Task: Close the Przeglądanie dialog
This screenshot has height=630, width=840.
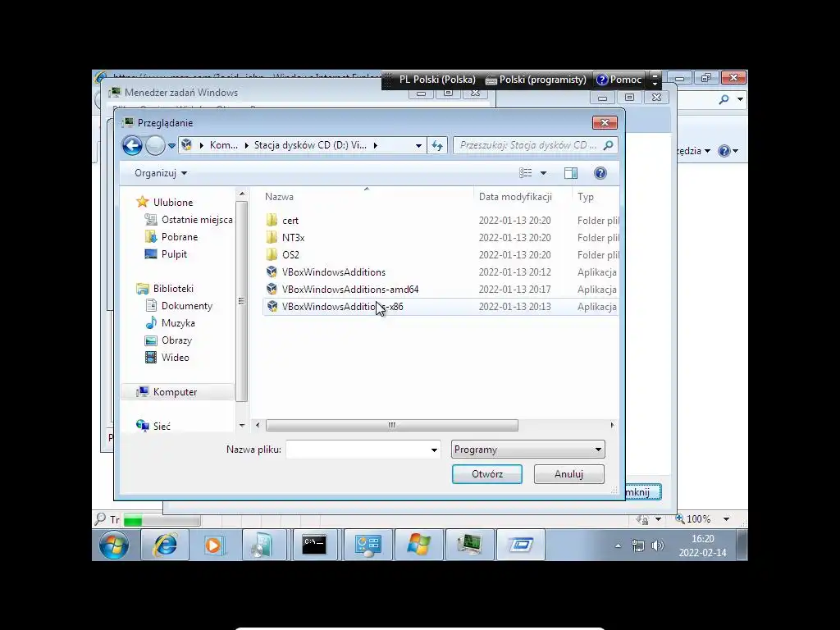Action: click(605, 123)
